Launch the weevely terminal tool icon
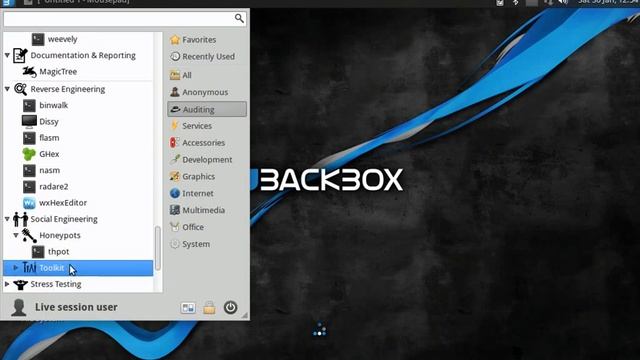The width and height of the screenshot is (640, 360). [38, 39]
